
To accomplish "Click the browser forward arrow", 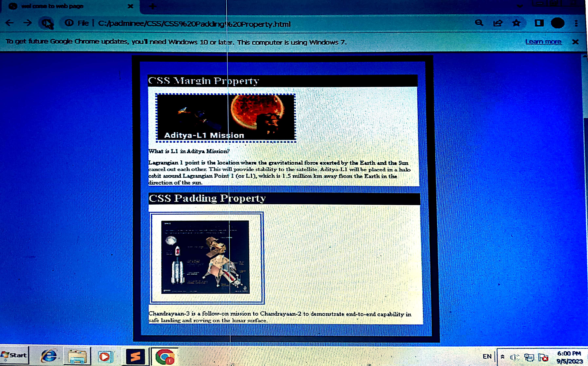I will 28,23.
